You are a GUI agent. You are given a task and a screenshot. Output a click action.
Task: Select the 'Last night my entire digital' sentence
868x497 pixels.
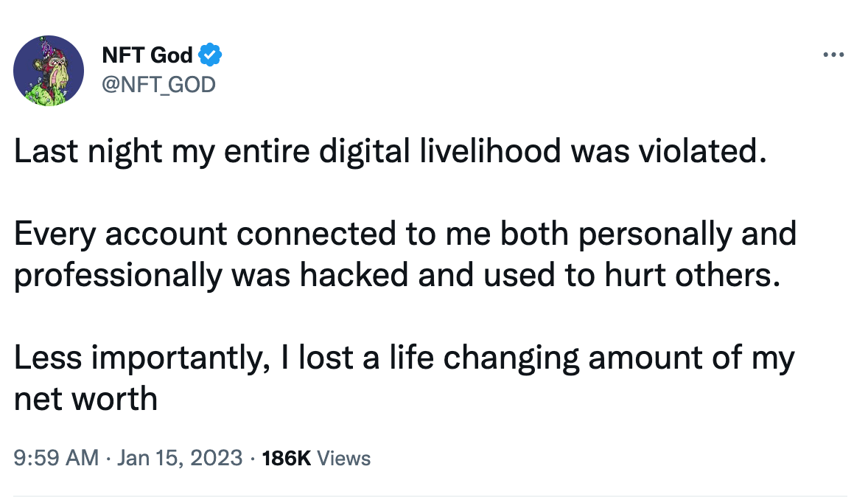click(391, 150)
